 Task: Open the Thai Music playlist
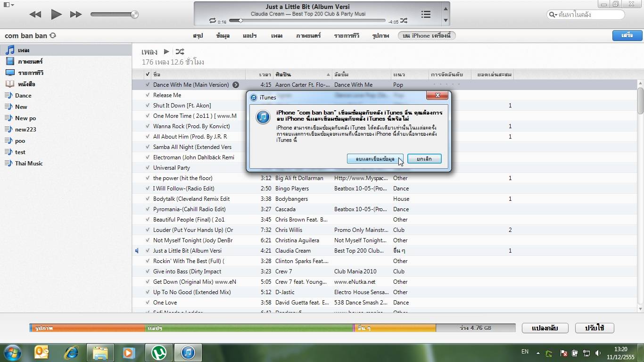[66, 163]
